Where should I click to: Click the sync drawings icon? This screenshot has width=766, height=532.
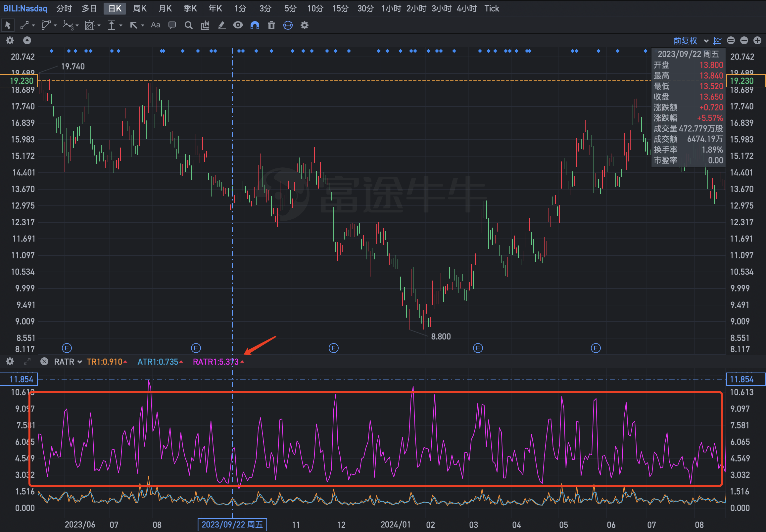[288, 25]
